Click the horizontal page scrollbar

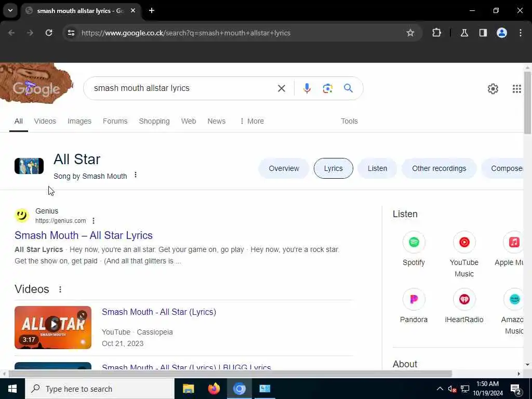[230, 374]
